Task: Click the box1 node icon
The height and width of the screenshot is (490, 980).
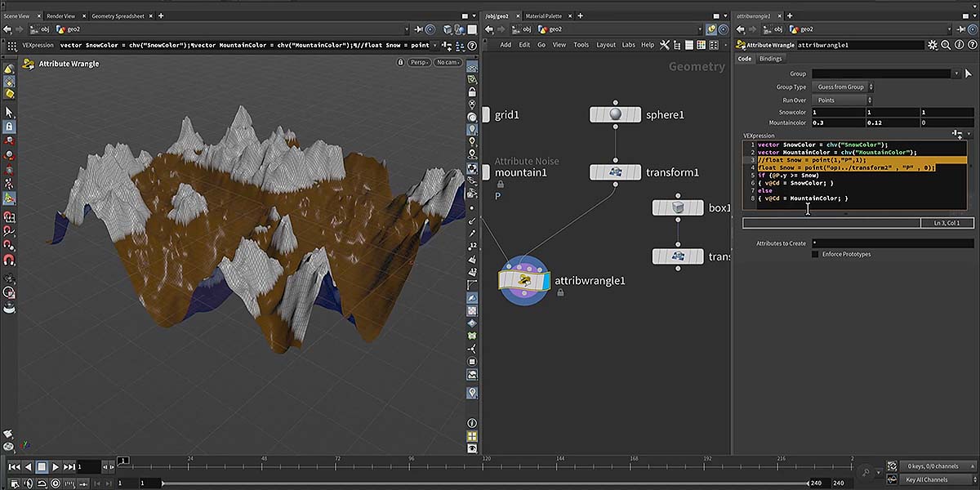Action: 677,207
